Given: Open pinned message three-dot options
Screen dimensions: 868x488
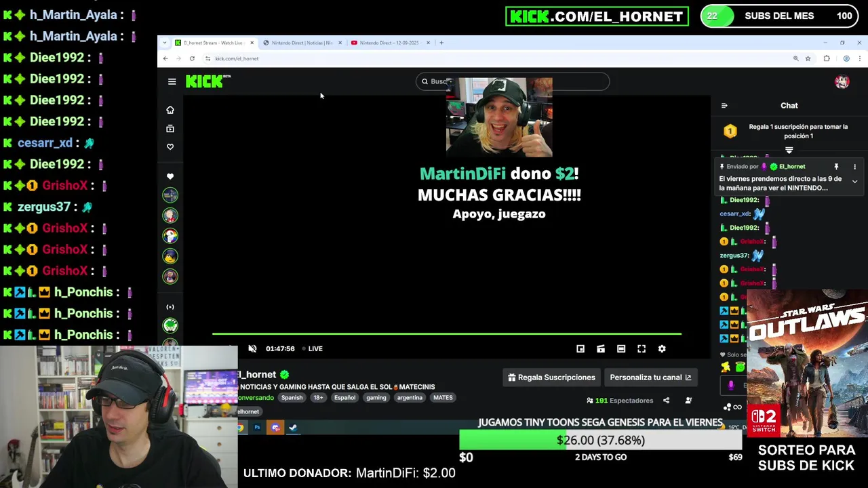Looking at the screenshot, I should [854, 167].
